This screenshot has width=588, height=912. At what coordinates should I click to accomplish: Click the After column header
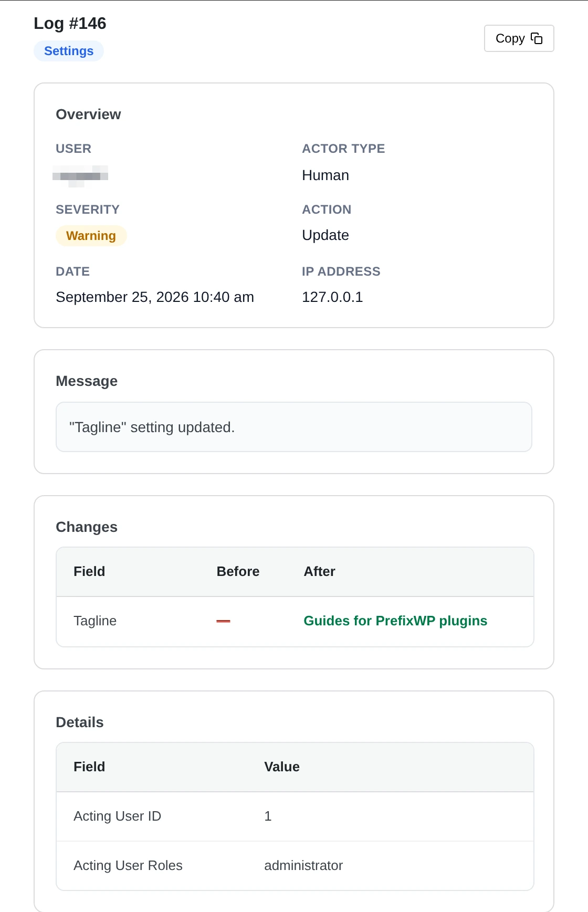pos(319,571)
